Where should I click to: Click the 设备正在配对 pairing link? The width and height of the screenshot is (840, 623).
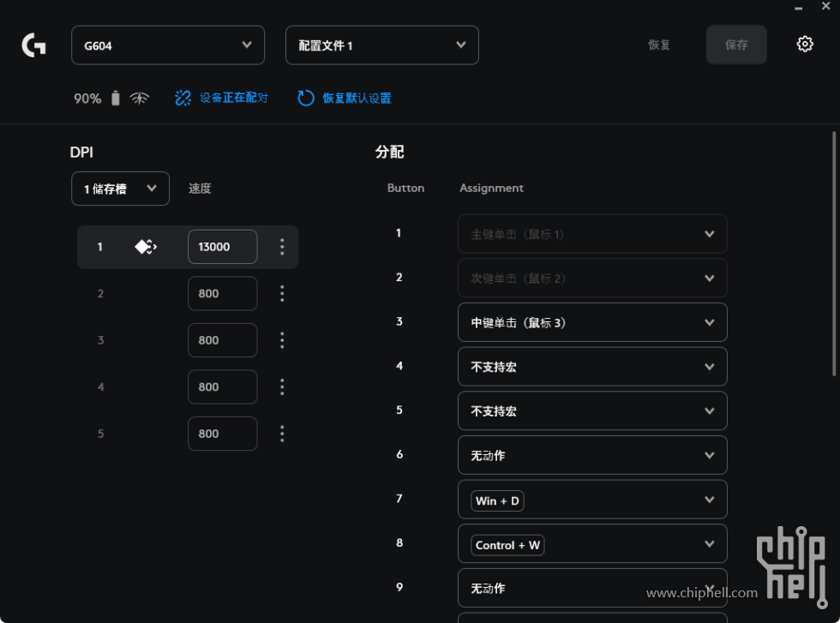(x=233, y=98)
